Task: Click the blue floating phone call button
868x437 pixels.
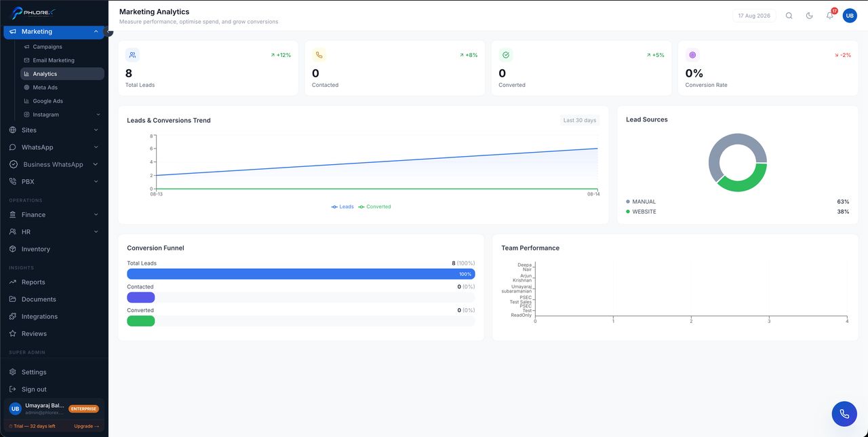Action: 844,414
